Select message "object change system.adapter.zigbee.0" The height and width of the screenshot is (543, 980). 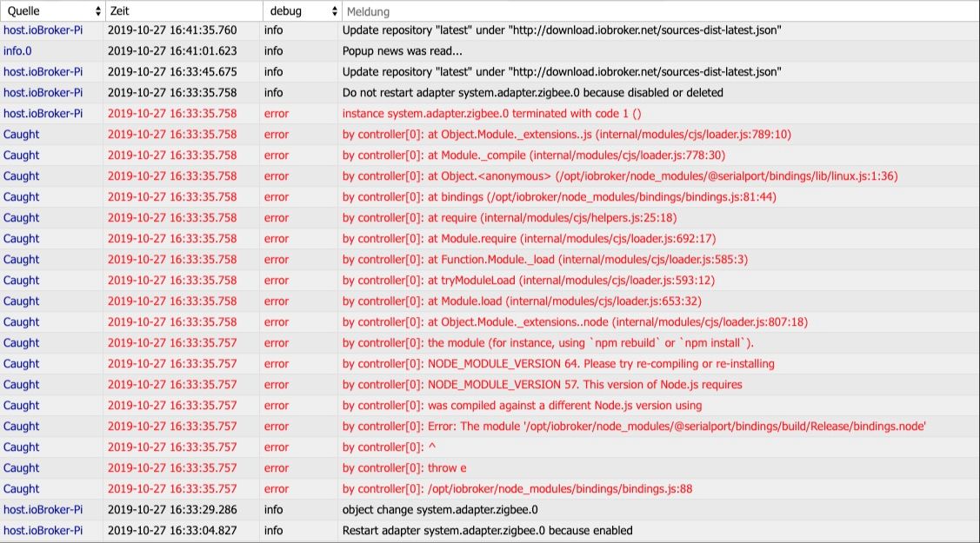tap(440, 509)
